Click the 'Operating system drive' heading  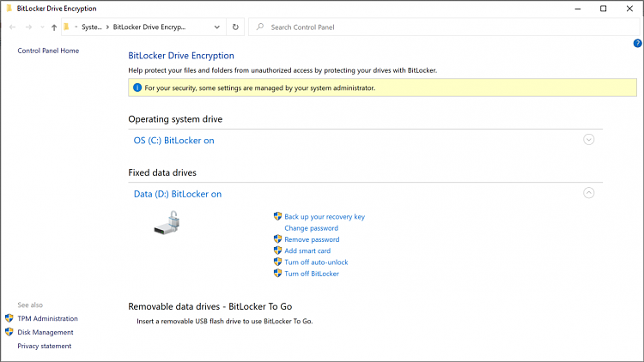point(175,119)
